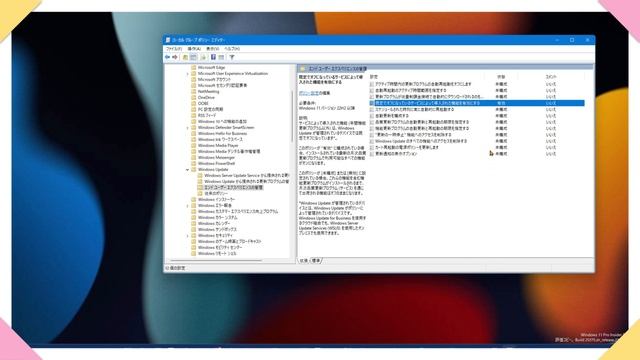Click the Back arrow toolbar icon

[x=167, y=57]
